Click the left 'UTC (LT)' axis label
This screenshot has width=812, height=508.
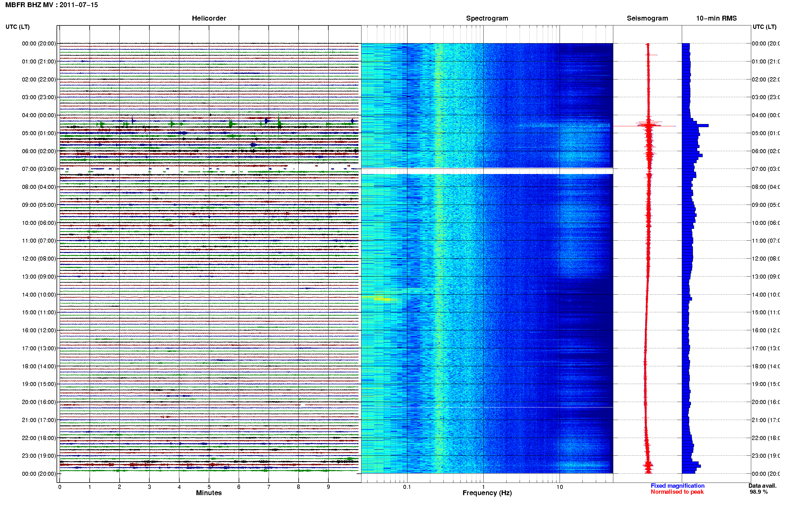coord(17,27)
